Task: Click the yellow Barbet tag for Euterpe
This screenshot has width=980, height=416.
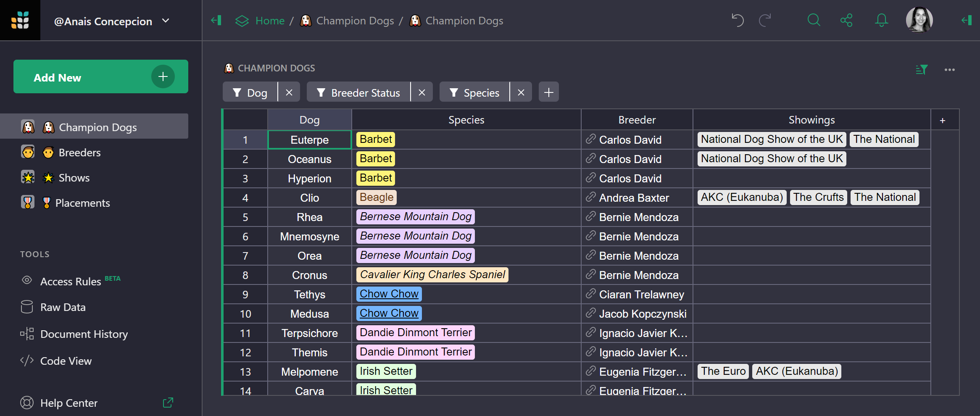Action: [375, 140]
